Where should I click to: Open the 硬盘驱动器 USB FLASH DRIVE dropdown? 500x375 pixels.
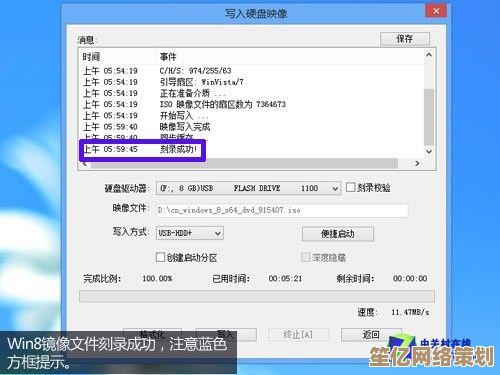(x=248, y=188)
